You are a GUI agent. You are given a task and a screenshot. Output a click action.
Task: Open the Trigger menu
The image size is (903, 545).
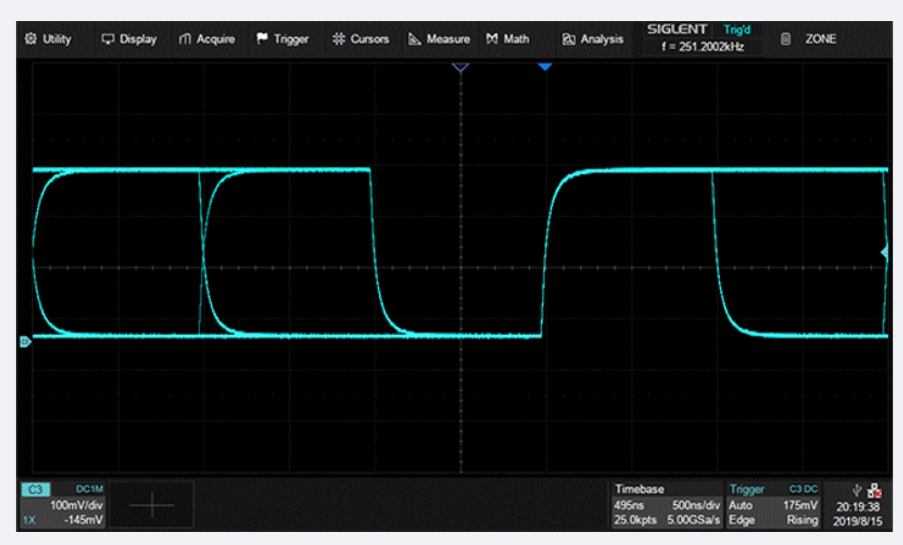[283, 39]
